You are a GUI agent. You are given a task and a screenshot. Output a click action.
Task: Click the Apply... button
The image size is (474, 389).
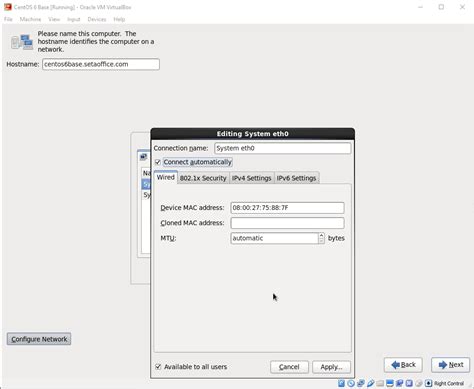point(331,367)
